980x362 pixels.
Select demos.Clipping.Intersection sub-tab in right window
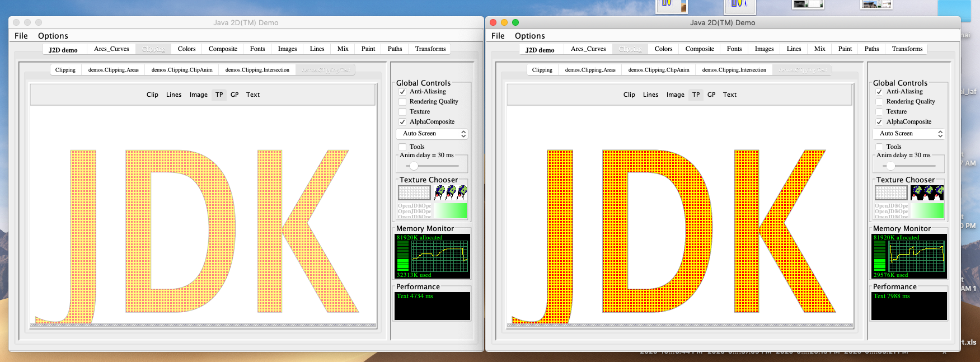pyautogui.click(x=734, y=70)
